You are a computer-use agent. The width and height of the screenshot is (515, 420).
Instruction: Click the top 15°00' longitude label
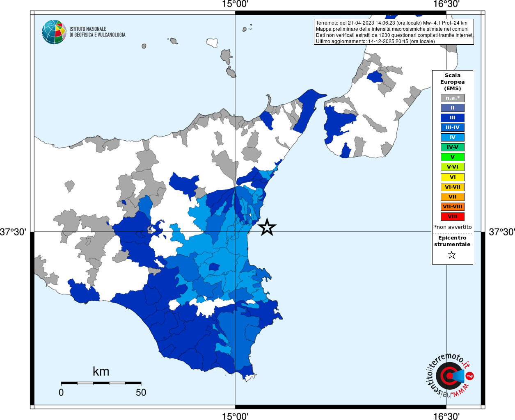point(235,4)
